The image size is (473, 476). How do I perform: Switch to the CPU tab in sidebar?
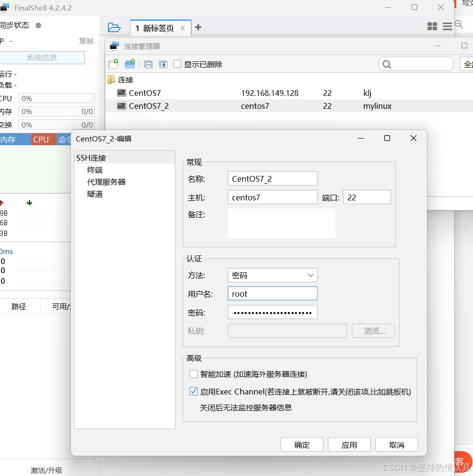click(x=44, y=139)
